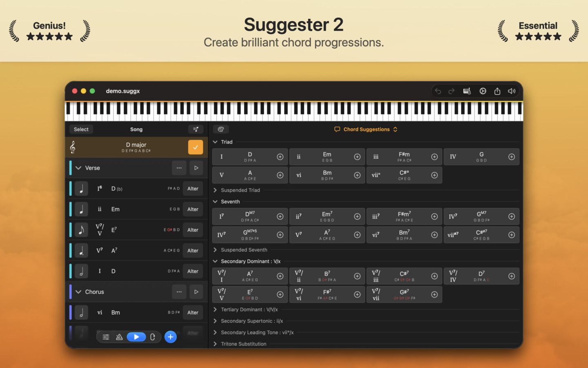Add the B7 secondary dominant

pyautogui.click(x=357, y=276)
